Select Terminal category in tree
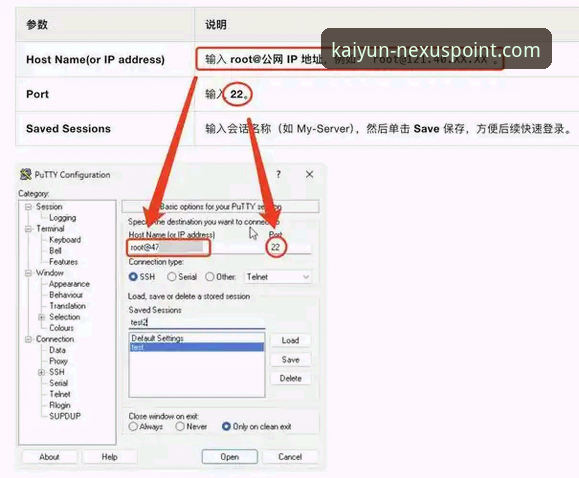 pyautogui.click(x=50, y=229)
